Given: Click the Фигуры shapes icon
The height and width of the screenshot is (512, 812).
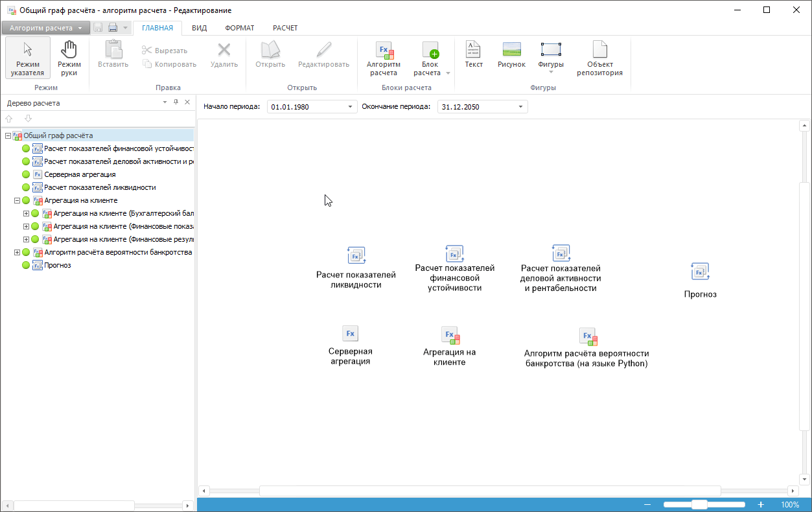Looking at the screenshot, I should coord(551,49).
